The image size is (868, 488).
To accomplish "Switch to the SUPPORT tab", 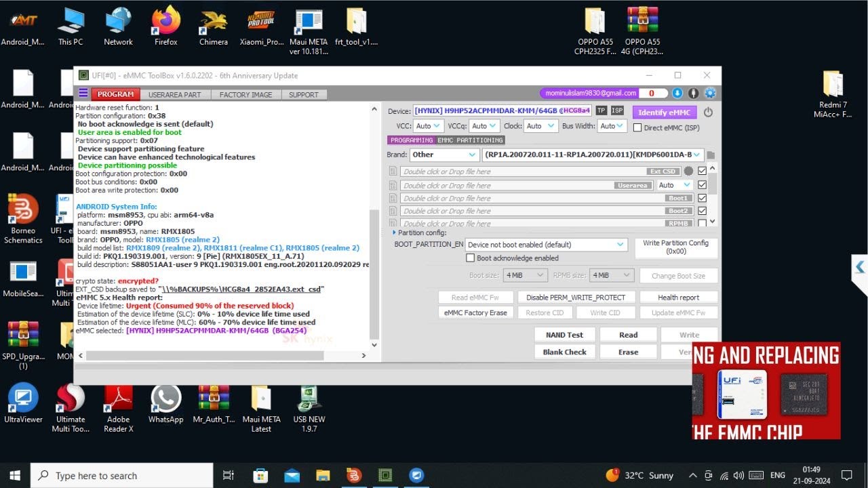I will (x=304, y=94).
